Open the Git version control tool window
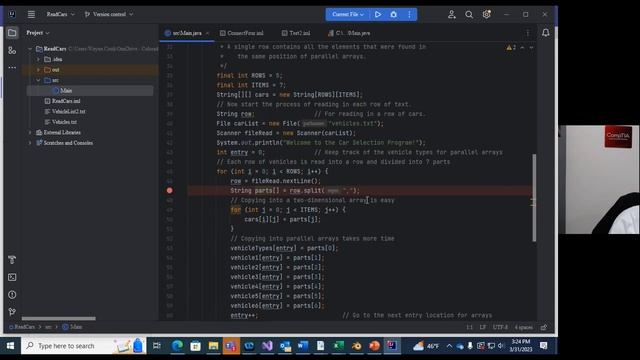Viewport: 640px width, 360px height. pos(12,312)
